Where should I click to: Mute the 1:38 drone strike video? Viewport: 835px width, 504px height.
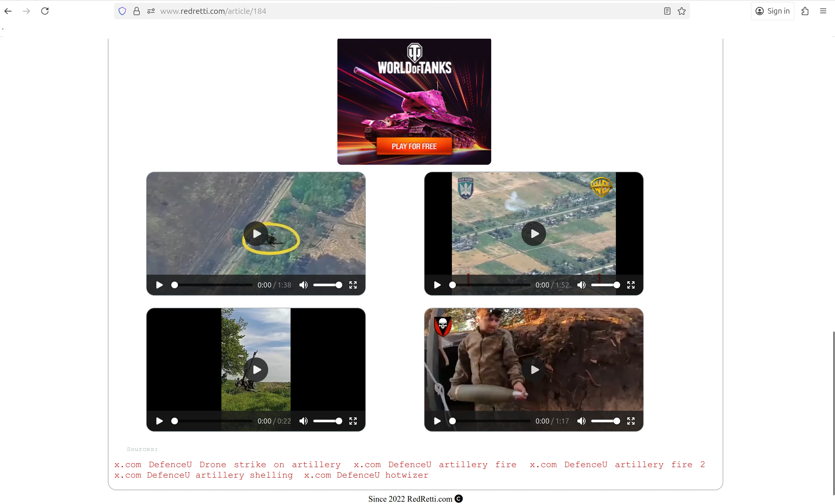coord(303,285)
